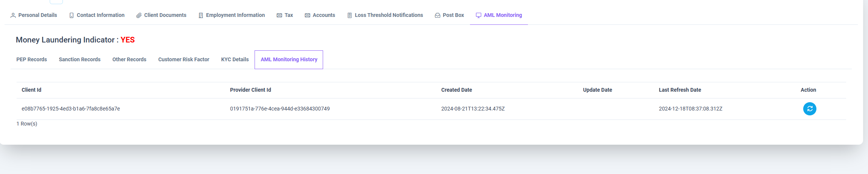Click the Provider Client Id column header

point(250,90)
